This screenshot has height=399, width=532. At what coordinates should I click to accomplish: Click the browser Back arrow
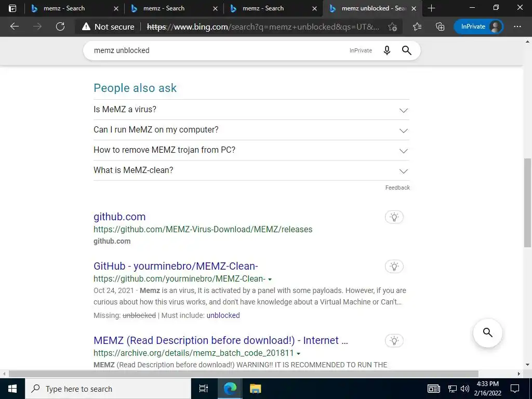14,26
